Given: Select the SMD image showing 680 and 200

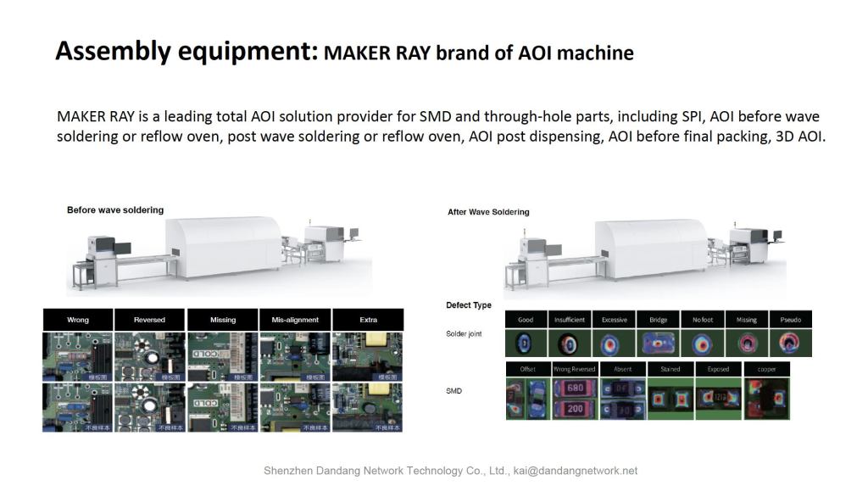Looking at the screenshot, I should pos(575,399).
